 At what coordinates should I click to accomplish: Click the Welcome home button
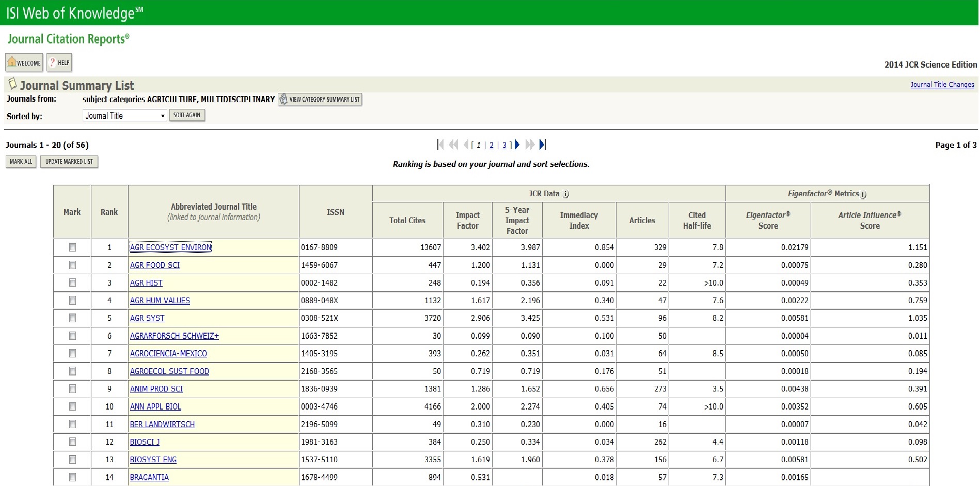(x=24, y=62)
